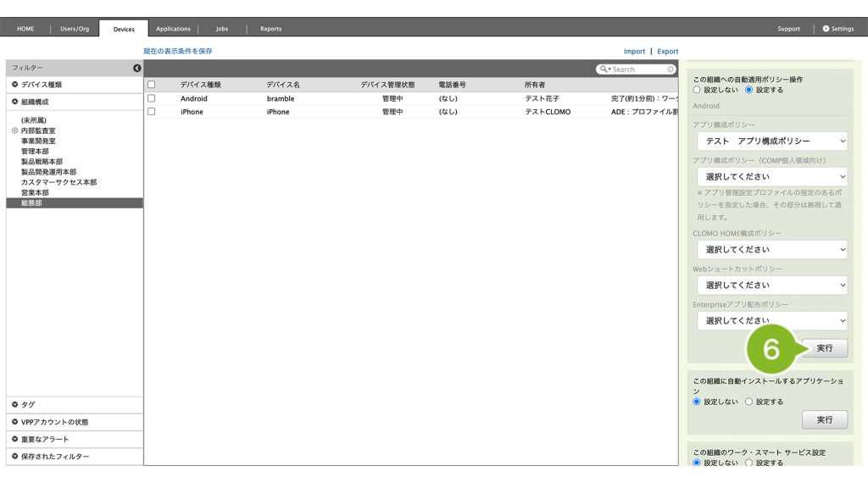Collapse the filter panel with arrow icon

pyautogui.click(x=137, y=68)
